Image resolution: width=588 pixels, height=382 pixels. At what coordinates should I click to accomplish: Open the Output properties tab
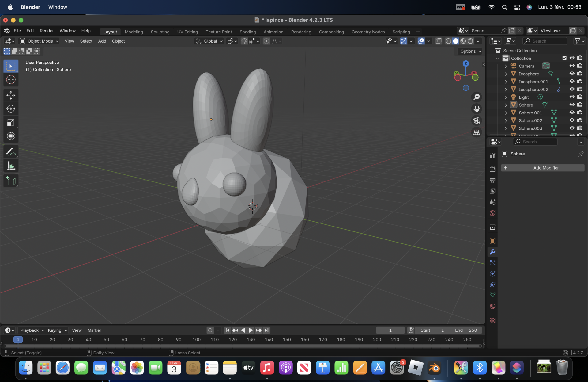pos(492,180)
